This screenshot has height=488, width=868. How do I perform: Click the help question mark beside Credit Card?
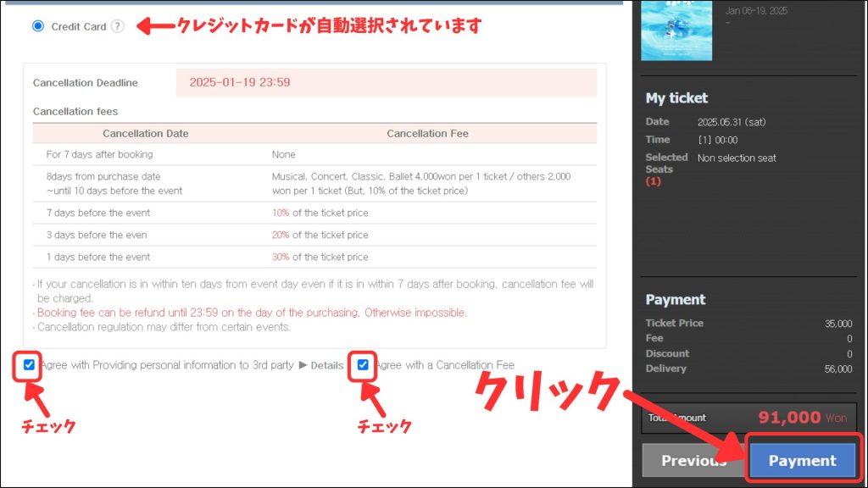point(117,26)
